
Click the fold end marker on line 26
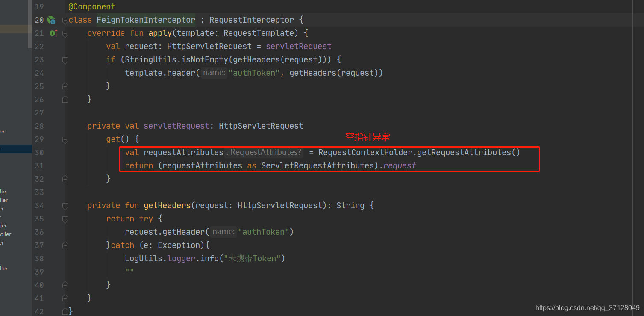coord(65,99)
